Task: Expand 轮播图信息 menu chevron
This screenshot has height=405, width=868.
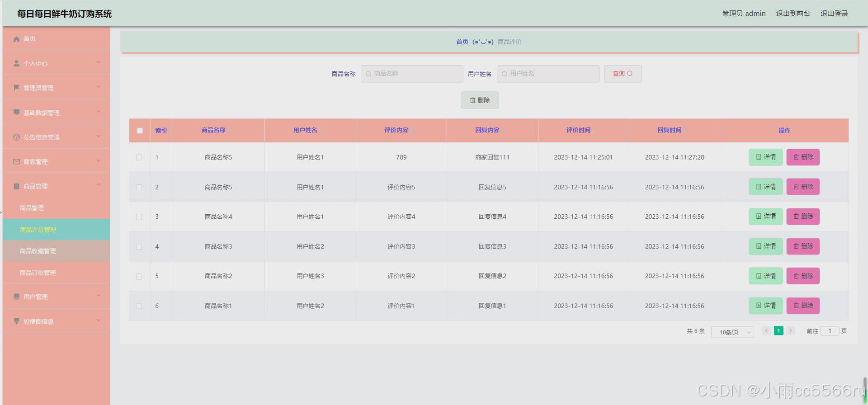Action: click(x=99, y=320)
